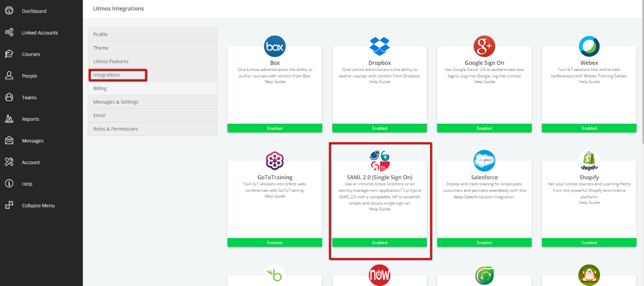Open the GoToTraining Help Guide link
The image size is (644, 286).
click(275, 196)
